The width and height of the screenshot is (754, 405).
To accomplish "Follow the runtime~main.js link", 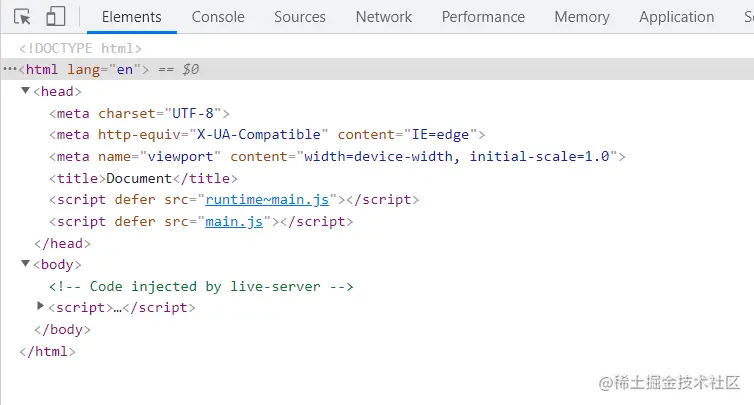I will pos(267,199).
